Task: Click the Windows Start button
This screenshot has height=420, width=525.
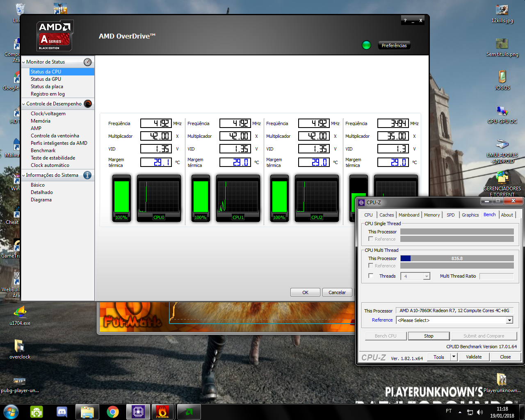Action: pos(11,411)
